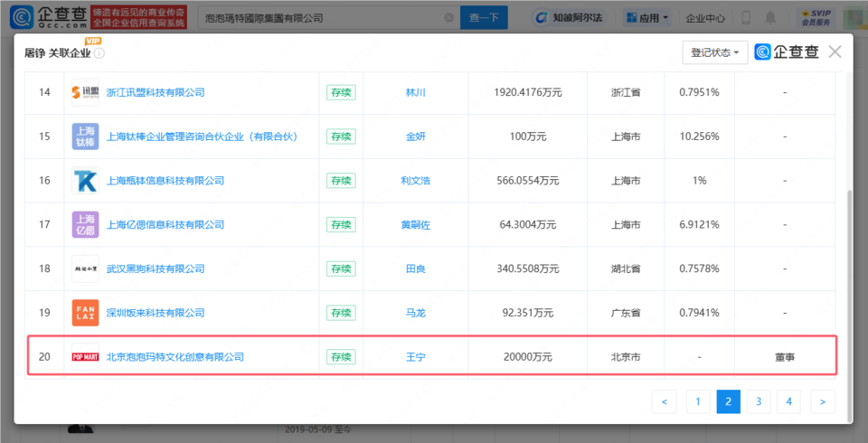Open 金妍 person profile
Viewport: 868px width, 443px height.
(x=416, y=137)
